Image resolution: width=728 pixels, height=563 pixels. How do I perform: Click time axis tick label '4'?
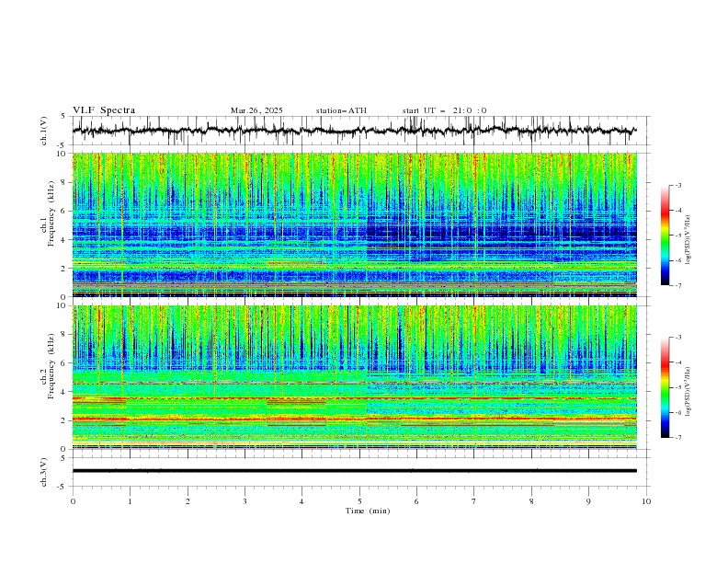click(x=302, y=501)
